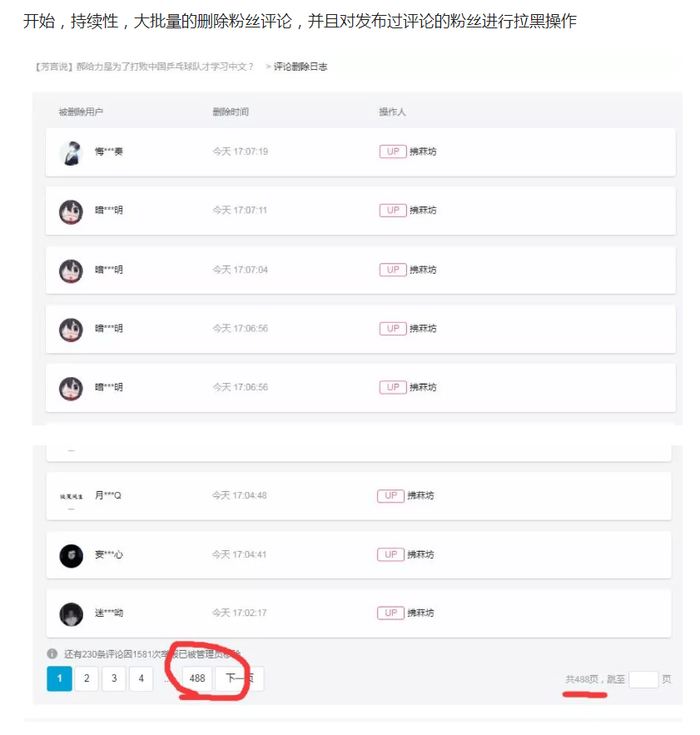Go to page 2
Image resolution: width=700 pixels, height=735 pixels.
tap(87, 678)
